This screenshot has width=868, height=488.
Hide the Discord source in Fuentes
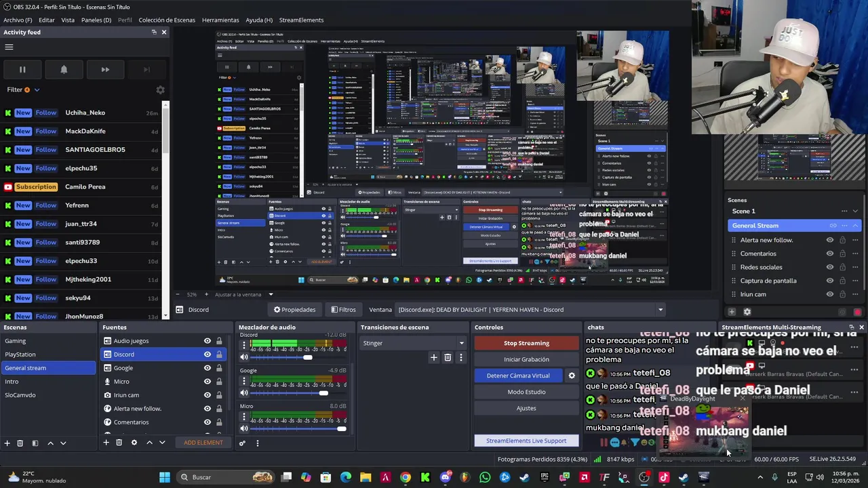[208, 354]
